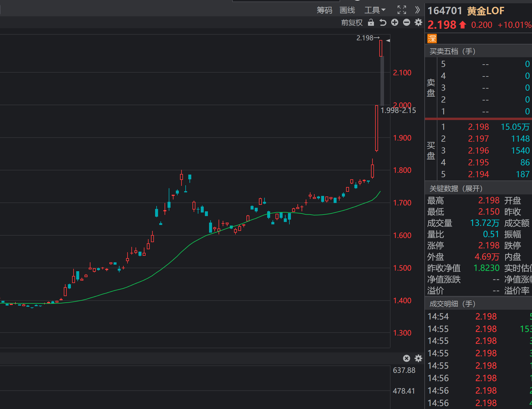Close the volume indicator sub-panel
Screen dimensions: 532x409
click(407, 359)
